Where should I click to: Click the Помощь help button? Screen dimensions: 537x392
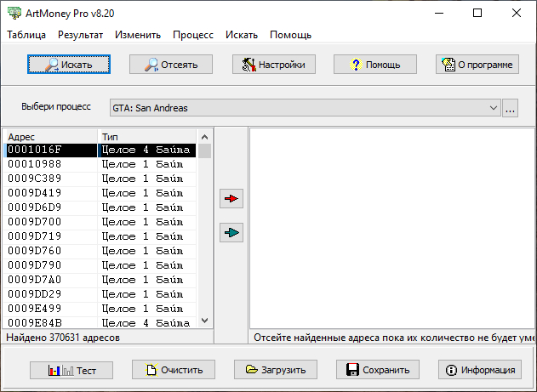point(375,65)
